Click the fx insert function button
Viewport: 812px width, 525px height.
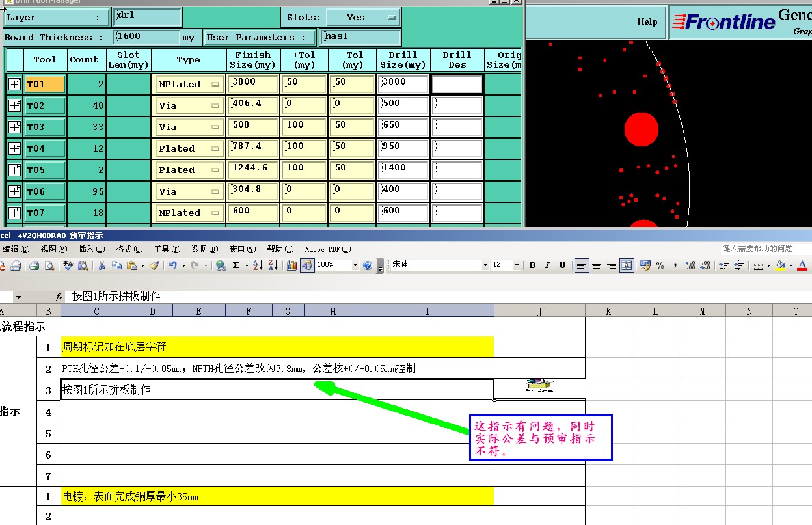click(59, 297)
